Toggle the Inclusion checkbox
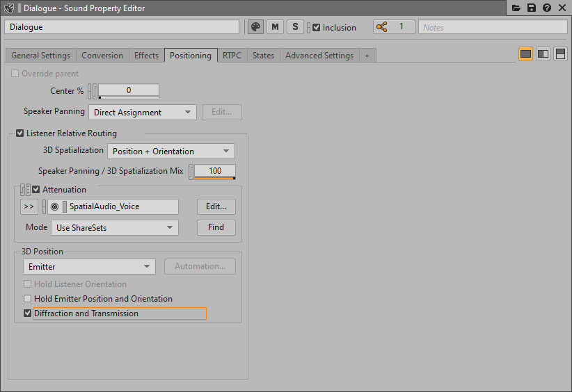572x392 pixels. click(x=317, y=28)
